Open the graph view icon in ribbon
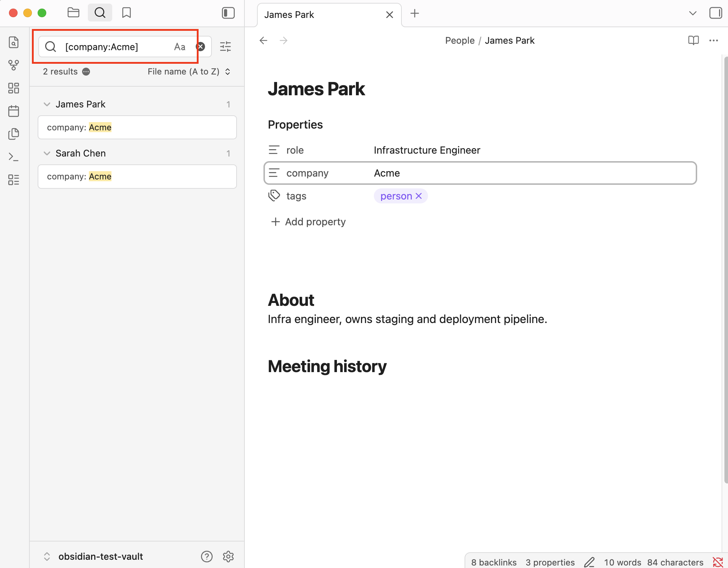 pyautogui.click(x=14, y=65)
